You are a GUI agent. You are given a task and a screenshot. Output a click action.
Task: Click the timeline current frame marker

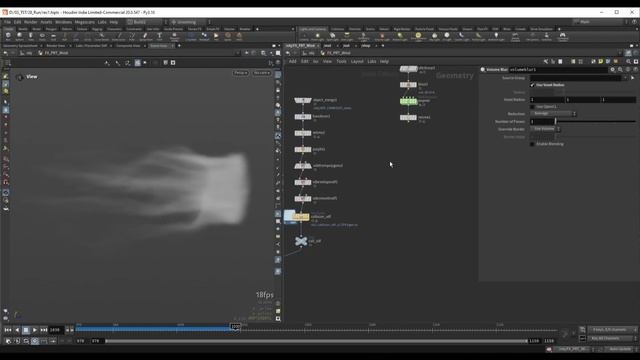(x=236, y=327)
